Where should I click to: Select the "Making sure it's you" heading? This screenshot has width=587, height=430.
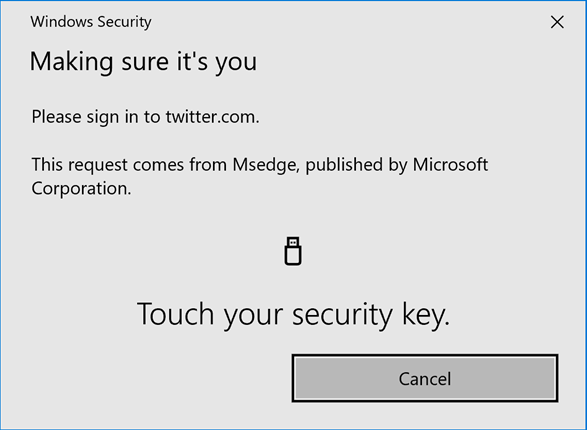pyautogui.click(x=143, y=62)
